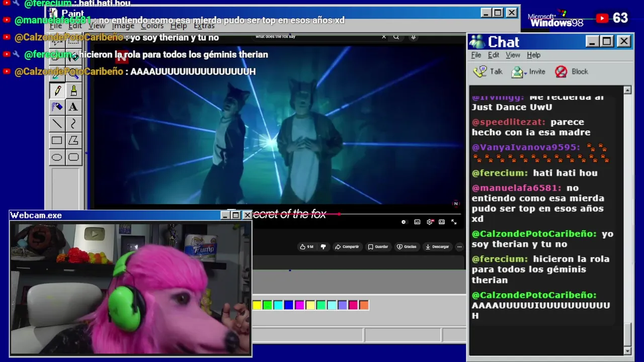Click the voice search microphone icon

[x=413, y=37]
